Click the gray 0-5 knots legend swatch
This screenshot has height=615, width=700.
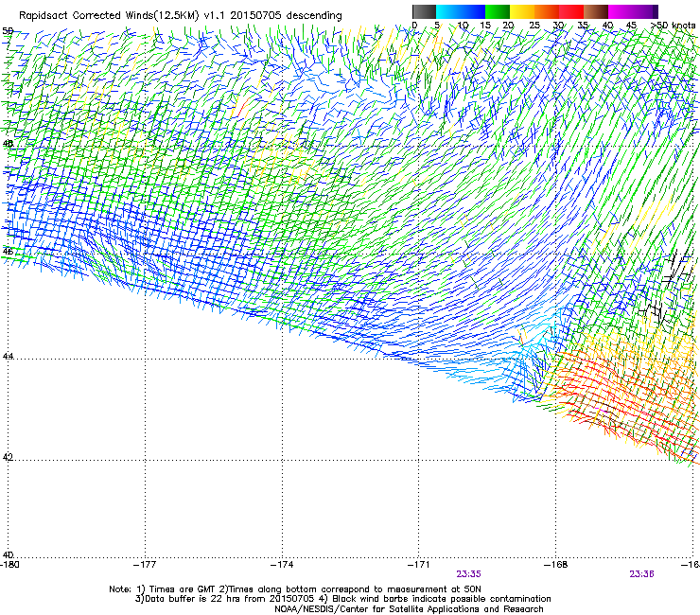[x=424, y=11]
